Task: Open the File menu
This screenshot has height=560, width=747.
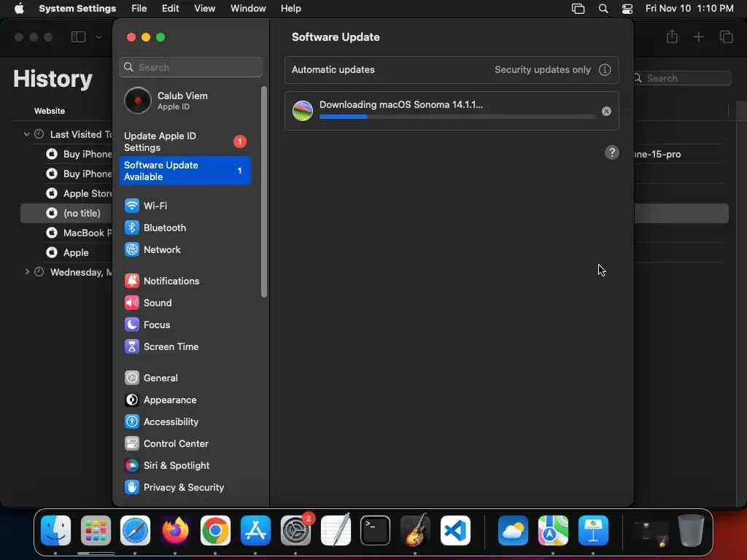Action: point(139,9)
